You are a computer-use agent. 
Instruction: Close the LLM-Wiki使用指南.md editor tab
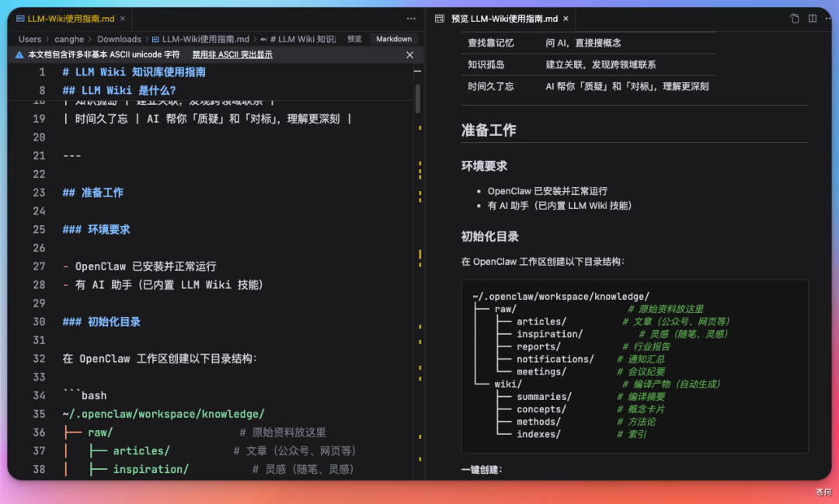(123, 19)
